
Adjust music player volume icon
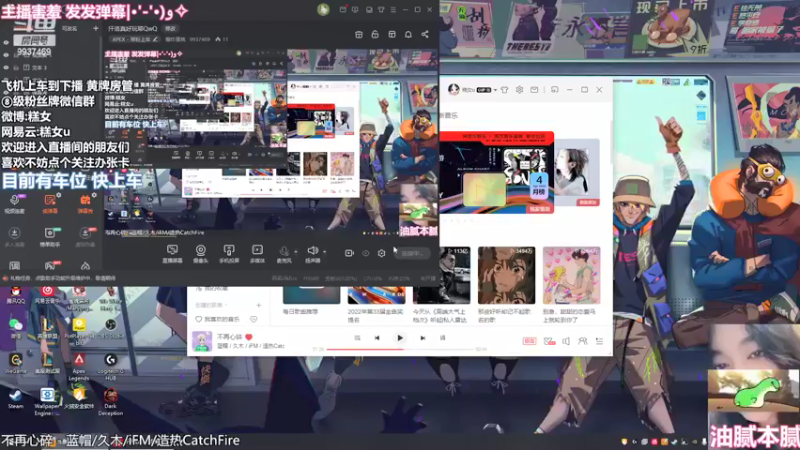click(x=566, y=341)
